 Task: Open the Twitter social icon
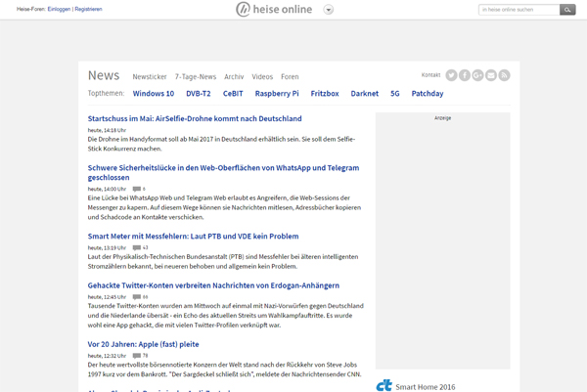click(x=451, y=75)
